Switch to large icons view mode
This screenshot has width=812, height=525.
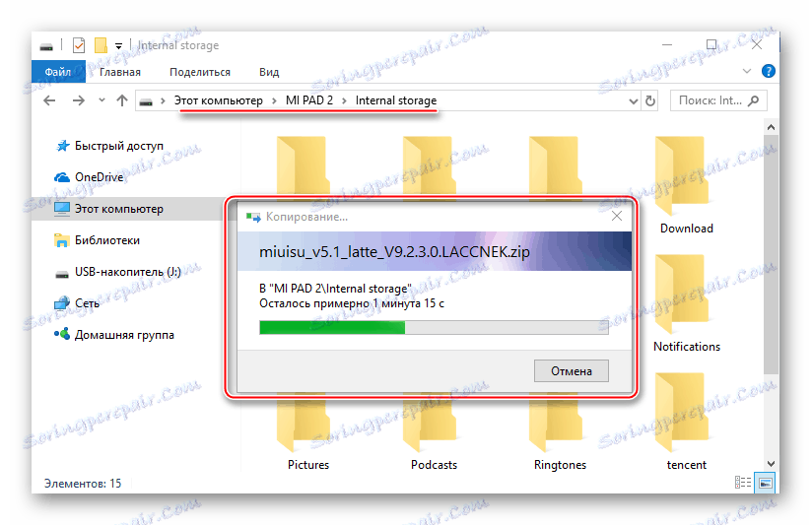[766, 483]
